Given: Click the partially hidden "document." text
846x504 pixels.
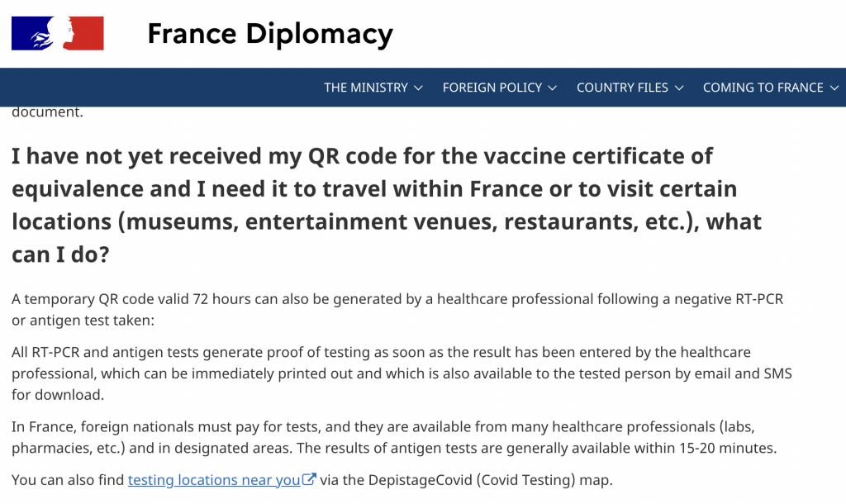Looking at the screenshot, I should point(47,112).
